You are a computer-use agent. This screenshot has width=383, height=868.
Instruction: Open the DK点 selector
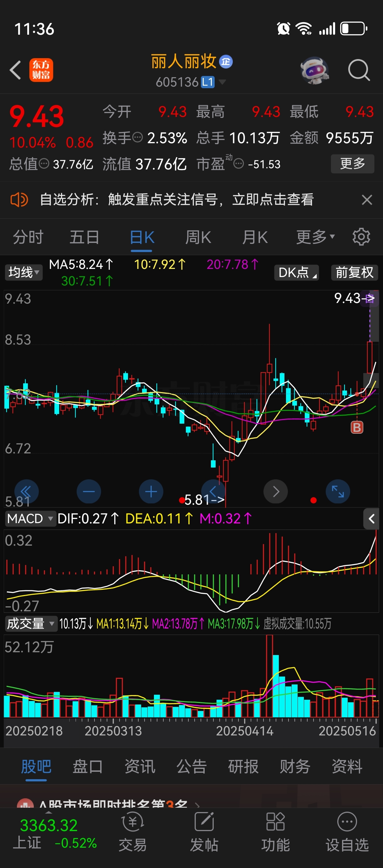pos(297,272)
